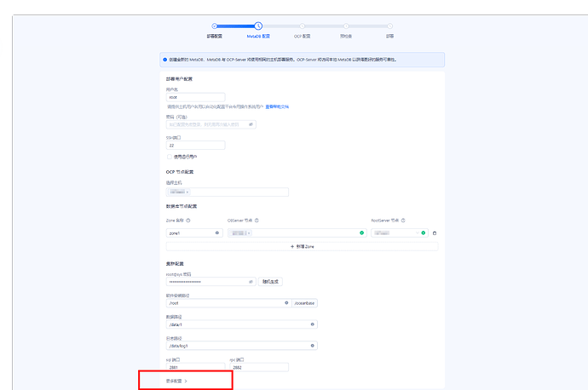Click the MetaDB step clock icon
Image resolution: width=588 pixels, height=390 pixels.
[x=258, y=26]
